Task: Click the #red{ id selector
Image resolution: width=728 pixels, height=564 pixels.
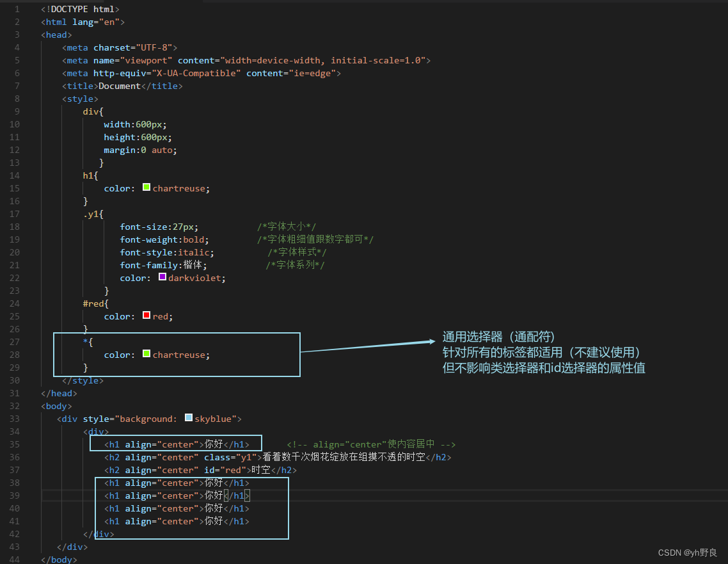Action: 96,304
